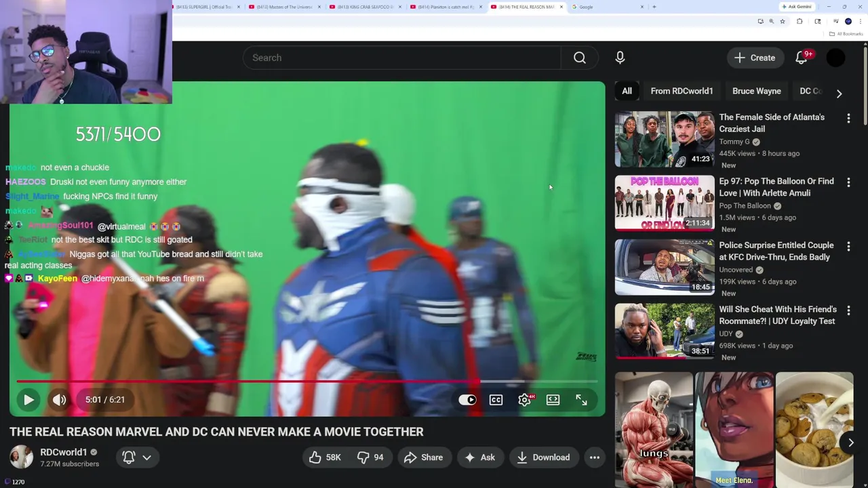
Task: Open Will She Cheat video title
Action: click(x=777, y=315)
